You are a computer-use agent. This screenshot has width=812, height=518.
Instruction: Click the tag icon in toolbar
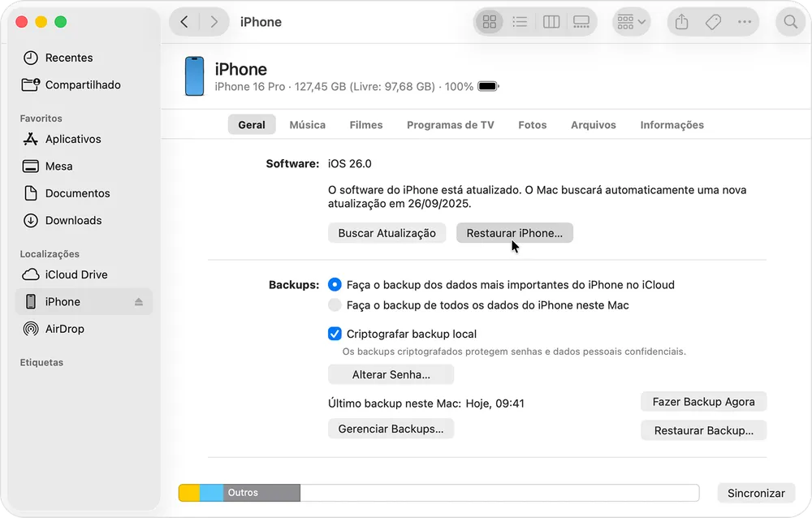point(713,22)
